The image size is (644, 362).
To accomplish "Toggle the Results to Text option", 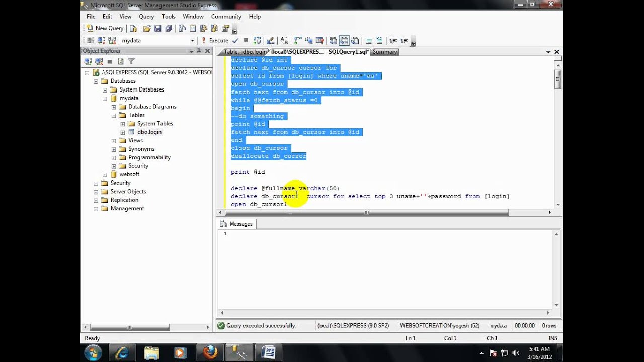I will 333,41.
